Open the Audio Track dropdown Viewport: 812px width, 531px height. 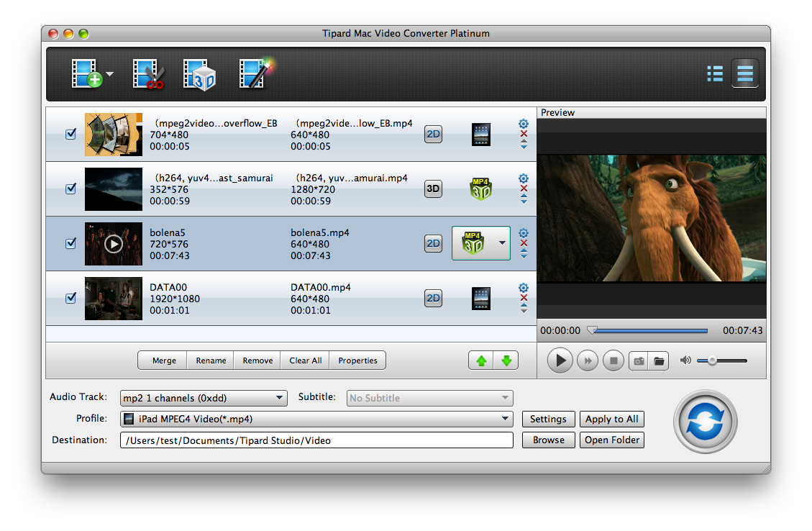[204, 398]
